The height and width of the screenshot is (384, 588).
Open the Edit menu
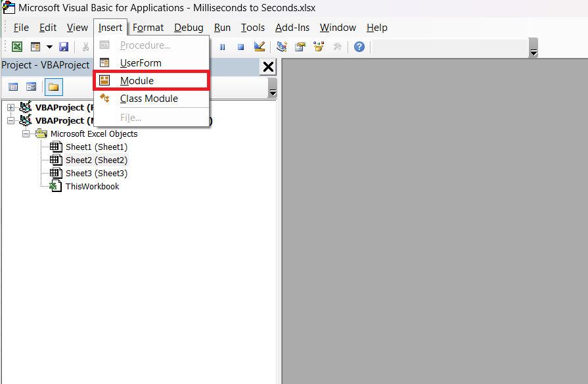pyautogui.click(x=48, y=28)
